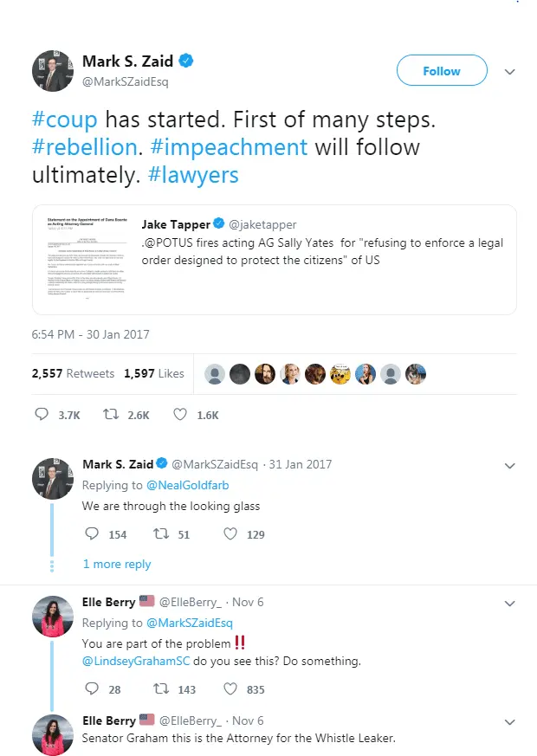Open the main tweet's options chevron
The image size is (537, 756).
click(510, 71)
